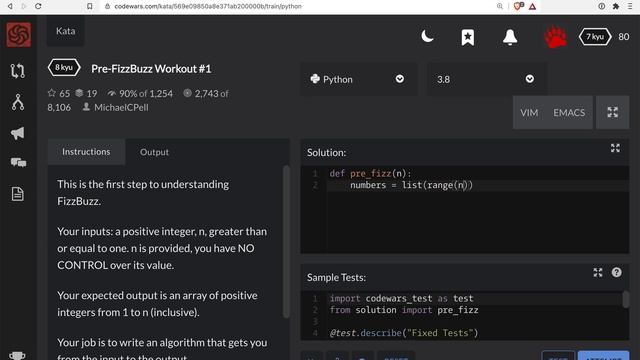The width and height of the screenshot is (640, 360).
Task: Enable EMACS editor mode
Action: pos(569,113)
